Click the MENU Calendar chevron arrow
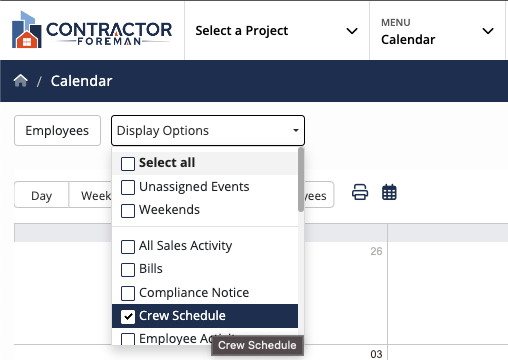The height and width of the screenshot is (360, 508). (488, 31)
